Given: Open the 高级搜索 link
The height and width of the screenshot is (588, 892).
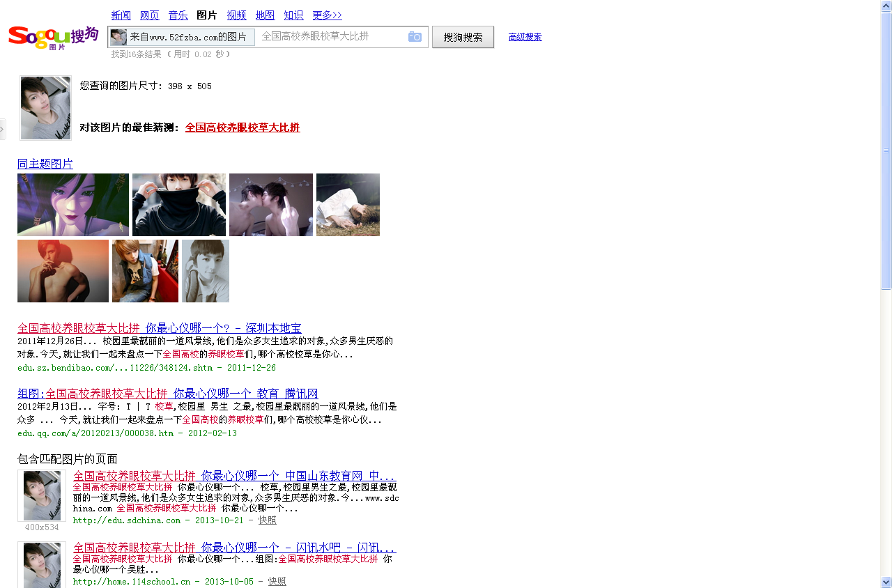Looking at the screenshot, I should click(x=525, y=37).
